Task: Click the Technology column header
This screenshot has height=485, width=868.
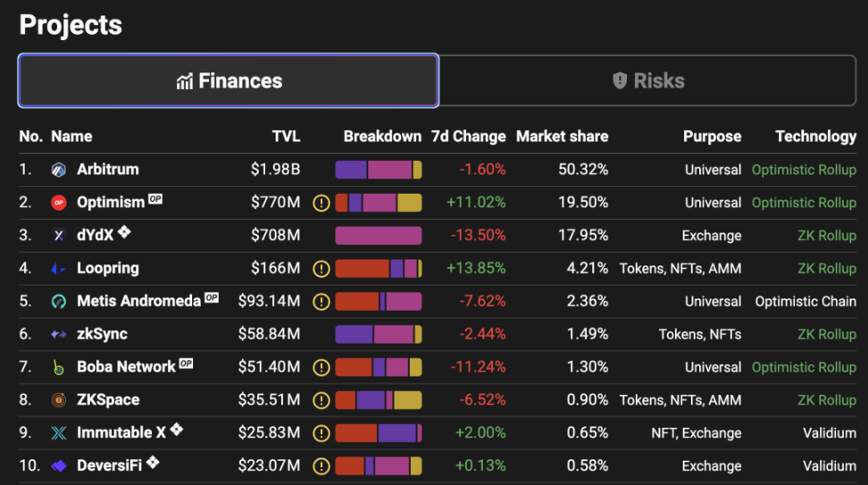Action: point(816,137)
